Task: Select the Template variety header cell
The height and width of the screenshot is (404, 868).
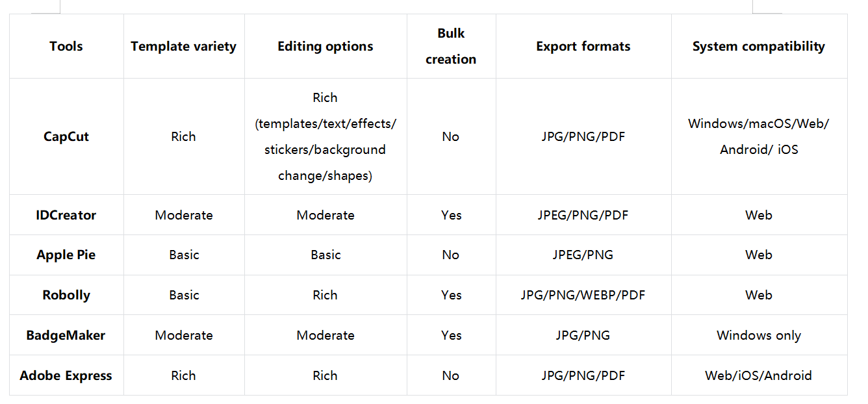Action: coord(183,46)
